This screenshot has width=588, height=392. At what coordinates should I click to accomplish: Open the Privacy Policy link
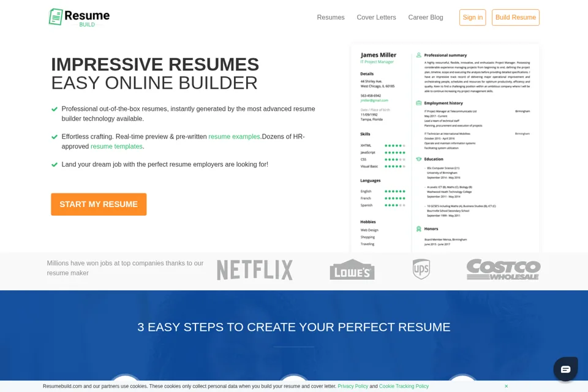pyautogui.click(x=353, y=386)
